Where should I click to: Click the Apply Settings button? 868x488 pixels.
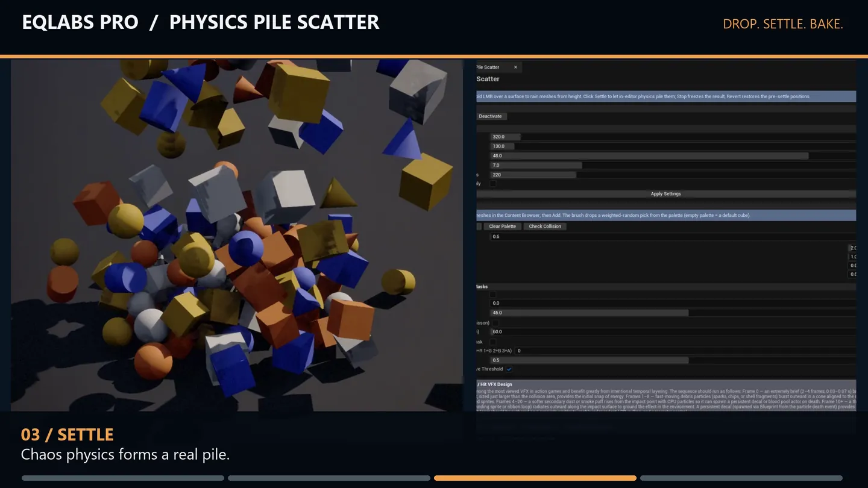[665, 194]
